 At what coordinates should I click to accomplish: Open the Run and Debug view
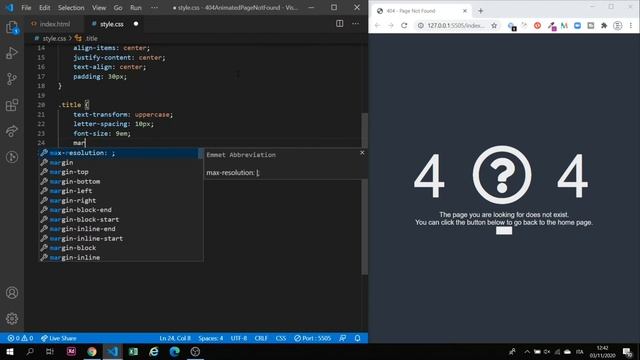click(12, 53)
